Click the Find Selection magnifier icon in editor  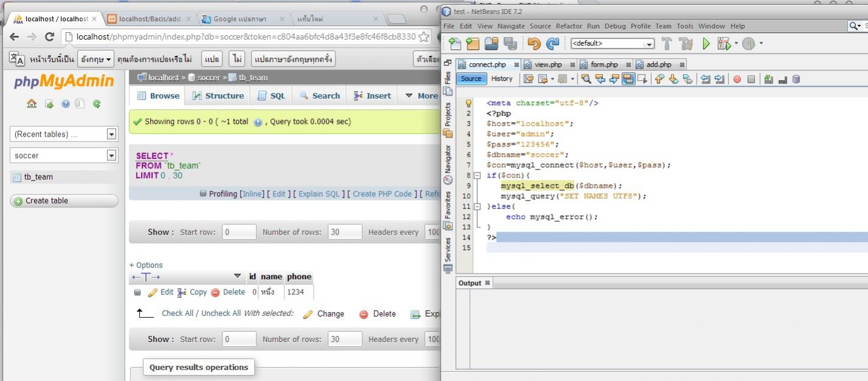586,79
